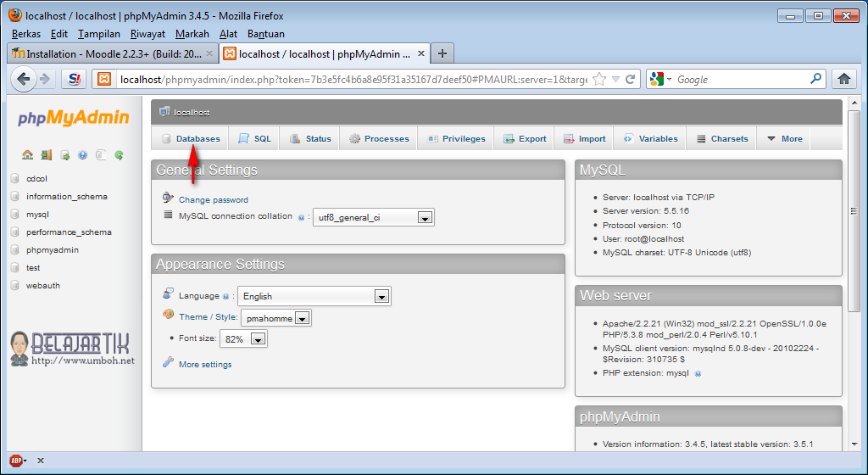Open the Berkas menu
This screenshot has height=475, width=868.
pos(26,34)
